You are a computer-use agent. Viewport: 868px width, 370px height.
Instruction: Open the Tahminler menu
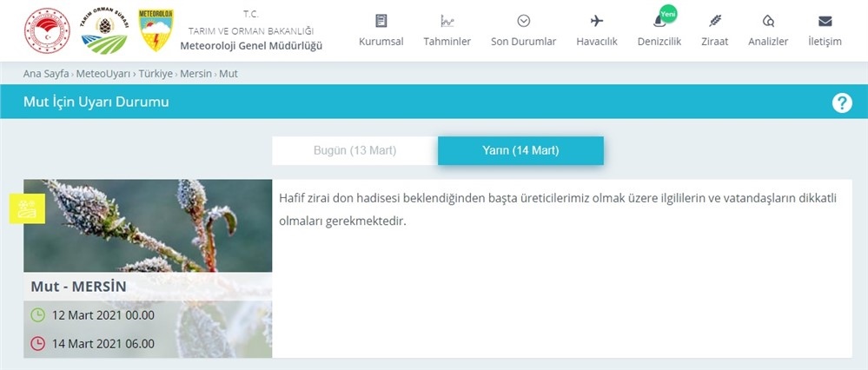click(x=447, y=30)
